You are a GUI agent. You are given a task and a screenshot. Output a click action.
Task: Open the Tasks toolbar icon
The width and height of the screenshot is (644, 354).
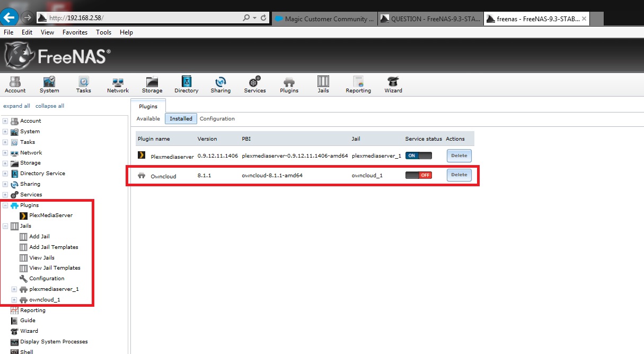pyautogui.click(x=83, y=84)
